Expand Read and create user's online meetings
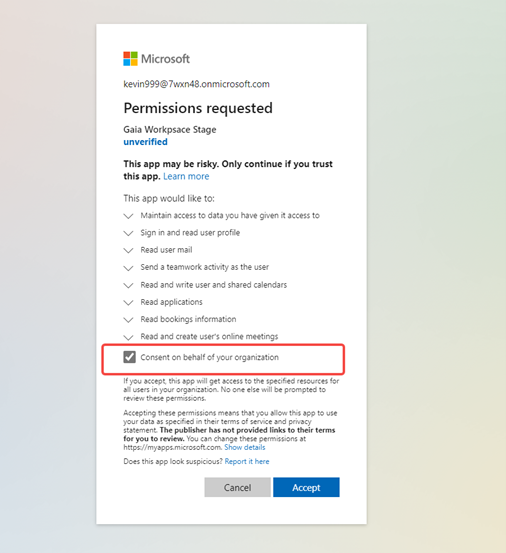This screenshot has width=506, height=553. coord(128,337)
